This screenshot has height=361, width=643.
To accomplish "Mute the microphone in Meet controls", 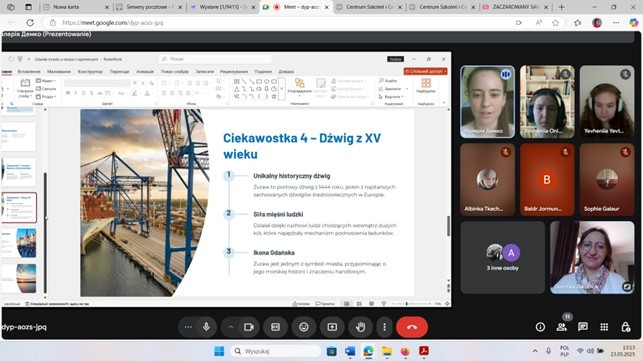I will pyautogui.click(x=206, y=327).
